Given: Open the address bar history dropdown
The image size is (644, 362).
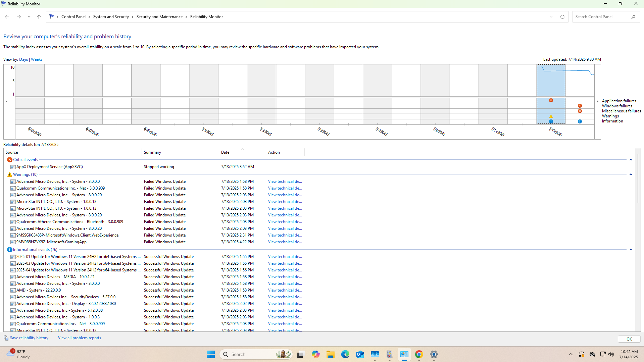Looking at the screenshot, I should 551,17.
